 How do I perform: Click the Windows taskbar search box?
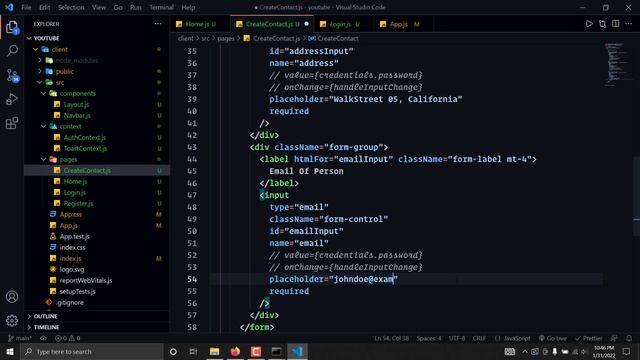click(92, 351)
